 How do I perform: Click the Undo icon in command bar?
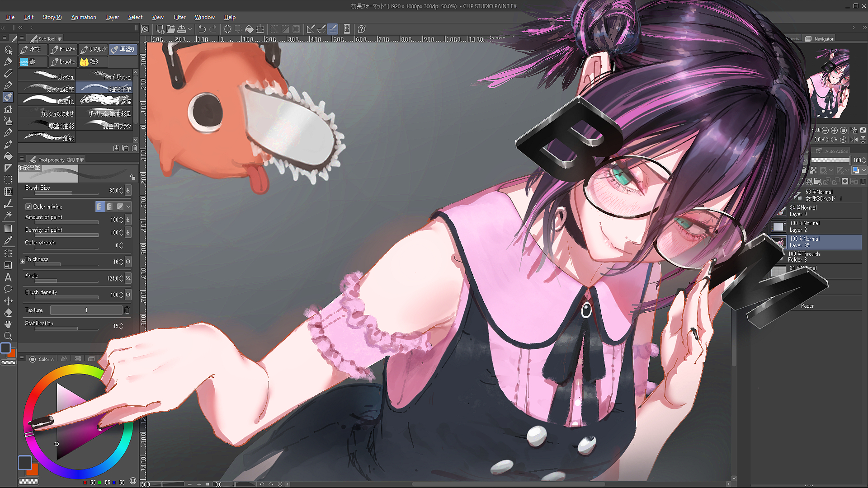pos(202,29)
